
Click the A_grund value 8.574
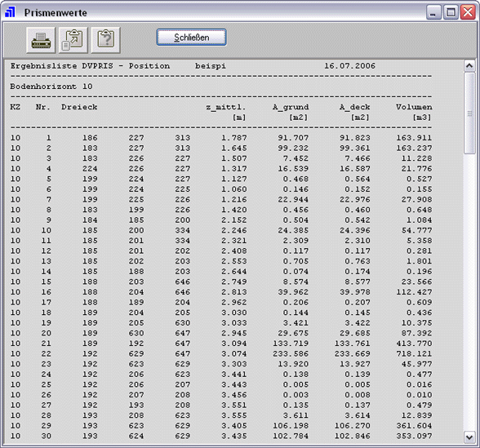(x=296, y=282)
